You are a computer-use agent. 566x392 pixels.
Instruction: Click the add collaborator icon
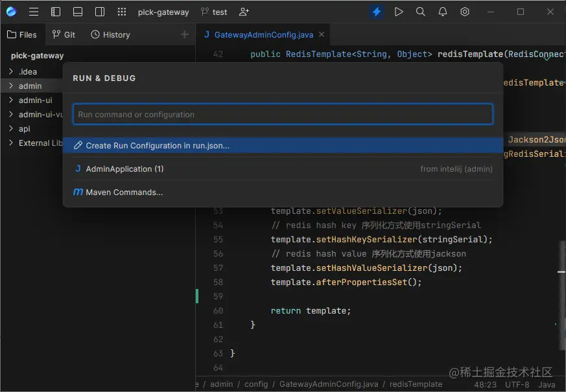[x=244, y=12]
